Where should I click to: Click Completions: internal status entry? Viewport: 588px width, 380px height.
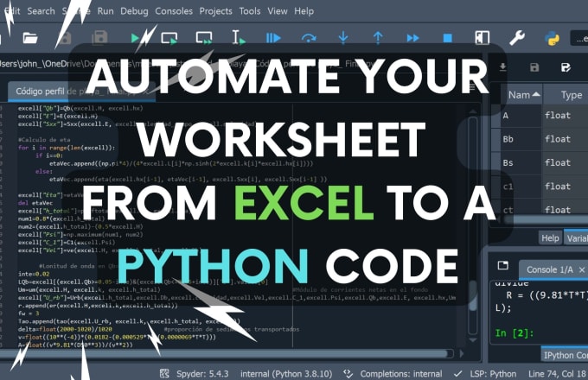point(401,374)
